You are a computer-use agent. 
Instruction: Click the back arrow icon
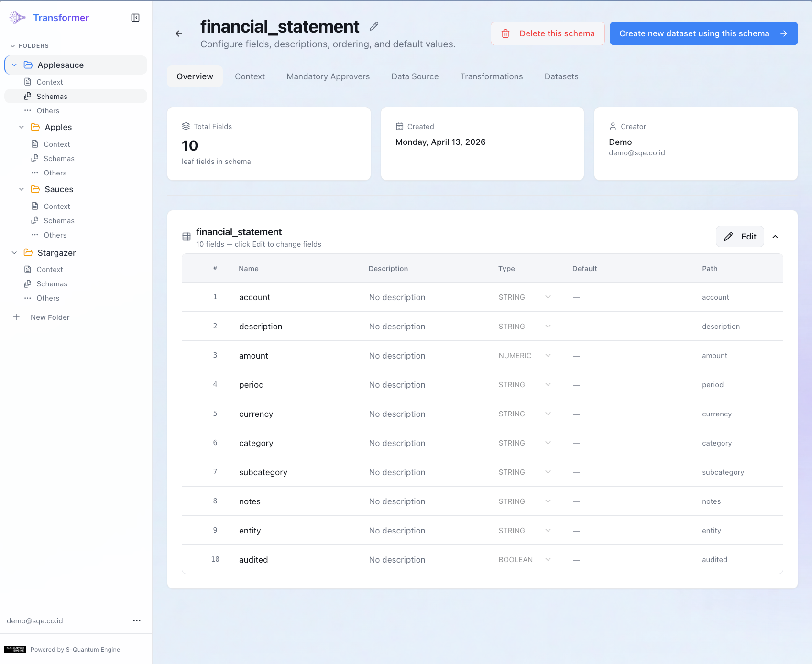click(x=179, y=33)
